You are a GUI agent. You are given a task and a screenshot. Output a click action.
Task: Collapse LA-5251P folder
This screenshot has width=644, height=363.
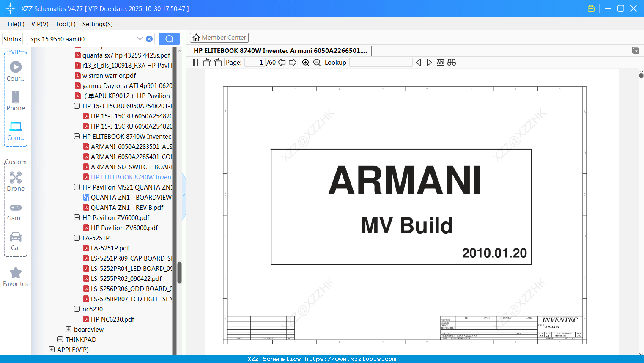77,238
